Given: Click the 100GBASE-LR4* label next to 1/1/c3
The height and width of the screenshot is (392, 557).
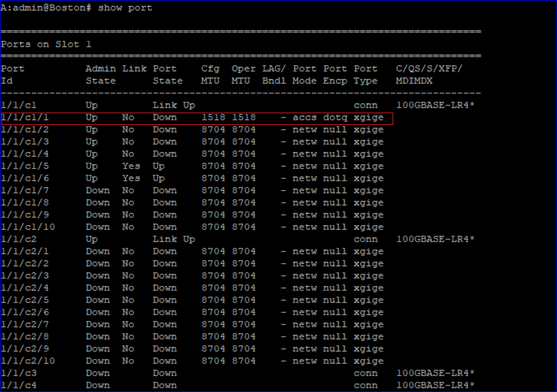Looking at the screenshot, I should [x=435, y=373].
